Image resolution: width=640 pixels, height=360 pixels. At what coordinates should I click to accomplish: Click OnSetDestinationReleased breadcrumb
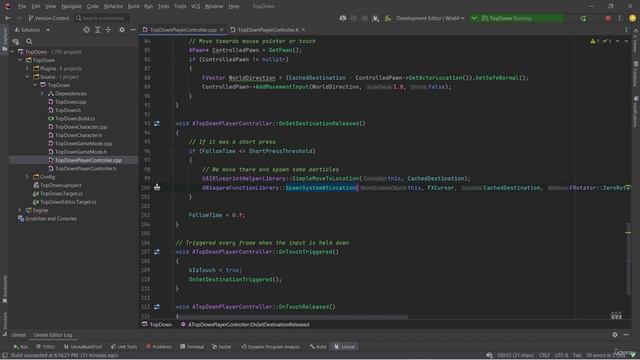(x=245, y=324)
